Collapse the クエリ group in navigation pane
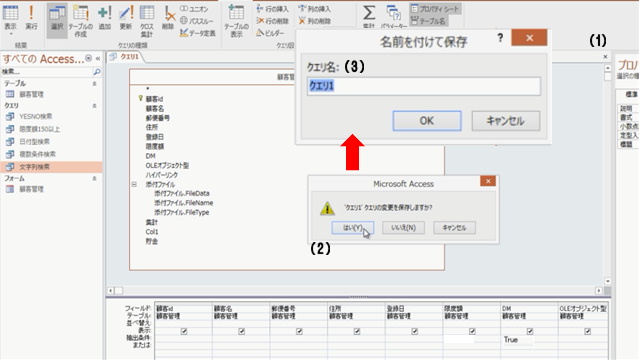 [x=94, y=105]
